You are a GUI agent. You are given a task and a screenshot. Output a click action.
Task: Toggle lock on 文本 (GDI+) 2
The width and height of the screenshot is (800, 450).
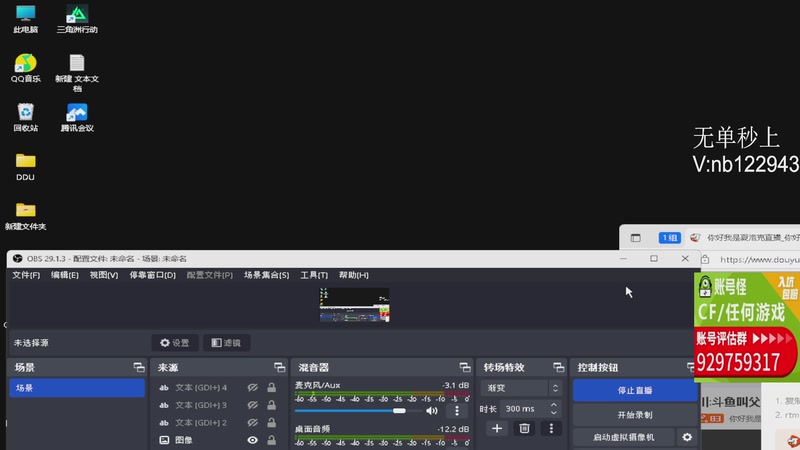[271, 422]
